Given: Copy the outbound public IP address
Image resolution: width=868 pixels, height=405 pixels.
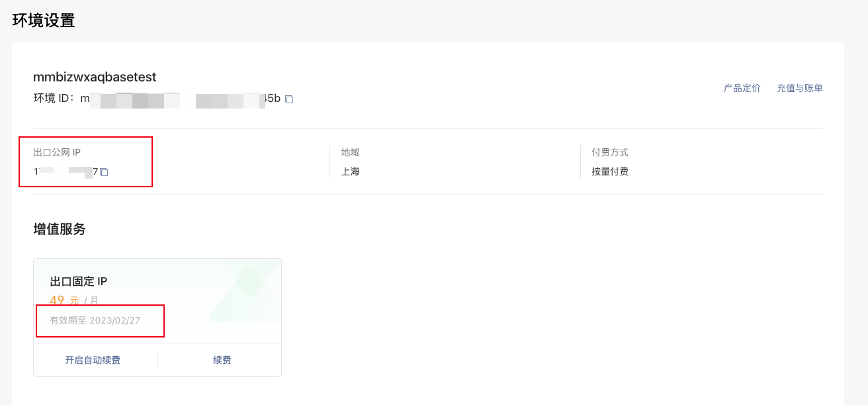Looking at the screenshot, I should click(104, 172).
